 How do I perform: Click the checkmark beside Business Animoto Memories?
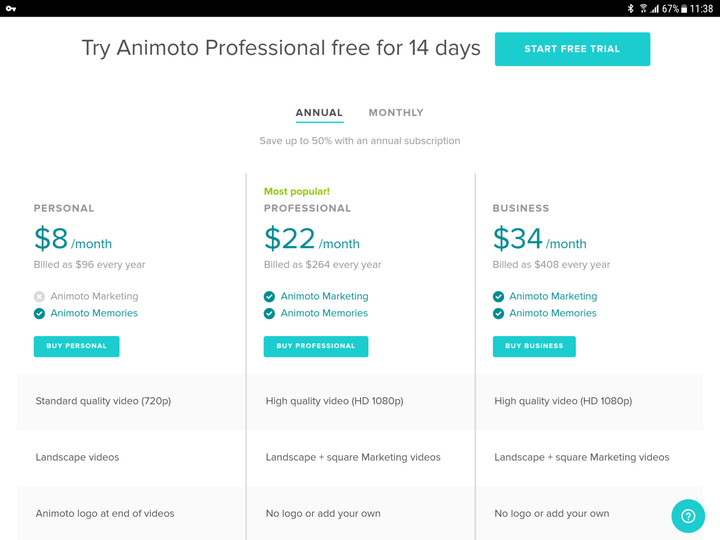(x=498, y=314)
